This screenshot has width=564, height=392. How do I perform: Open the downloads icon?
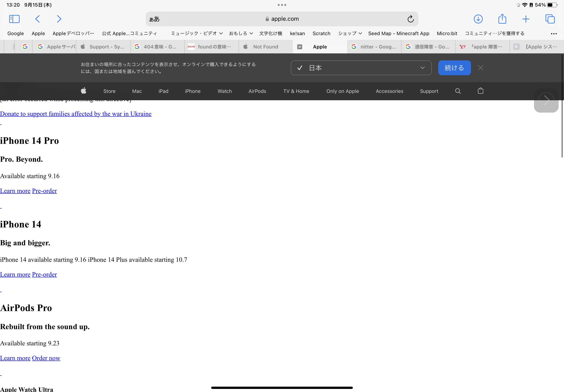[478, 19]
